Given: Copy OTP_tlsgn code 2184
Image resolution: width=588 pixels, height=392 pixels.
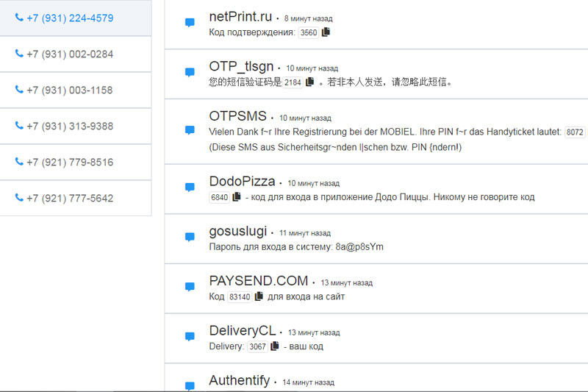Looking at the screenshot, I should [x=309, y=82].
